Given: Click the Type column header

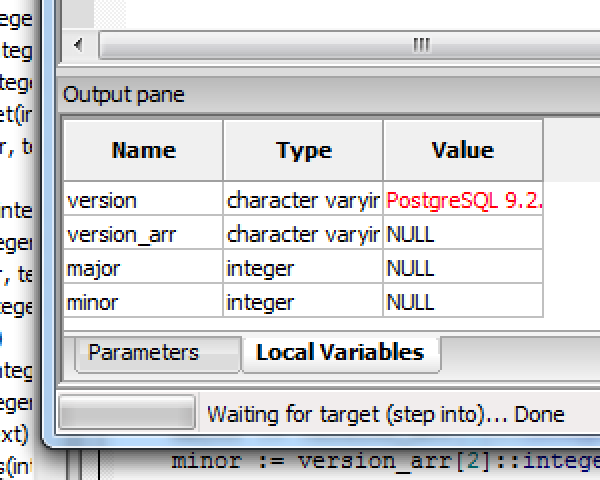Looking at the screenshot, I should click(x=303, y=151).
